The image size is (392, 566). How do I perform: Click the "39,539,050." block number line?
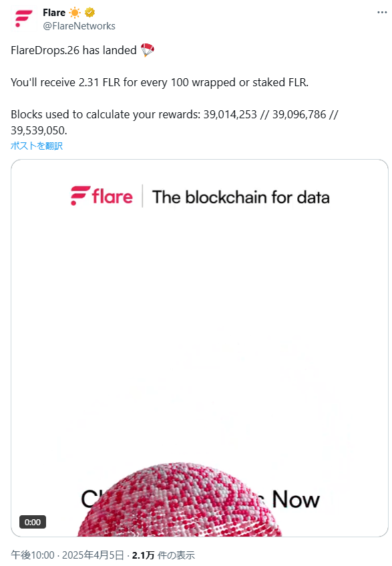[x=39, y=130]
